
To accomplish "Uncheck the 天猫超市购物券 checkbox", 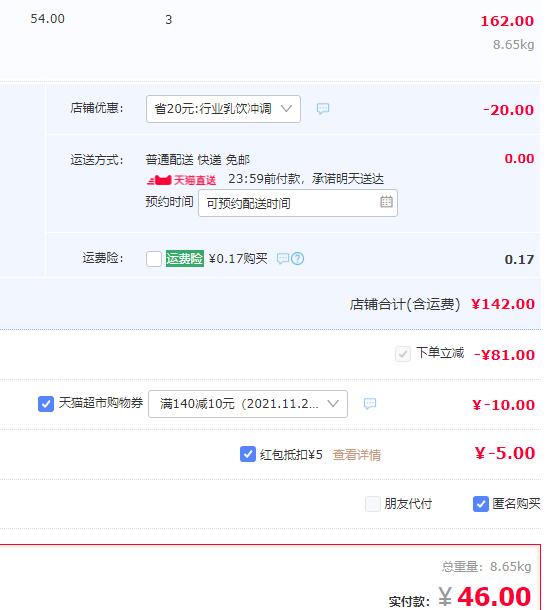I will [x=46, y=404].
